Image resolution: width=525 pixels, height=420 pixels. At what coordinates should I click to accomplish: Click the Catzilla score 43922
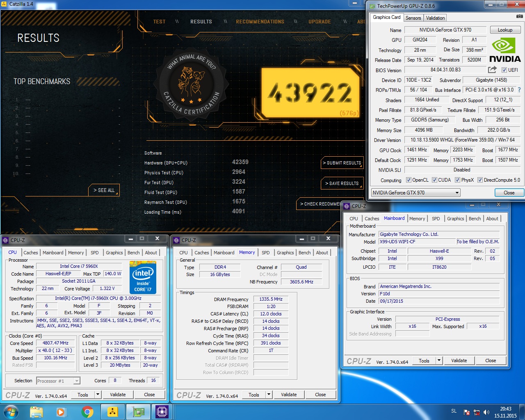click(310, 92)
